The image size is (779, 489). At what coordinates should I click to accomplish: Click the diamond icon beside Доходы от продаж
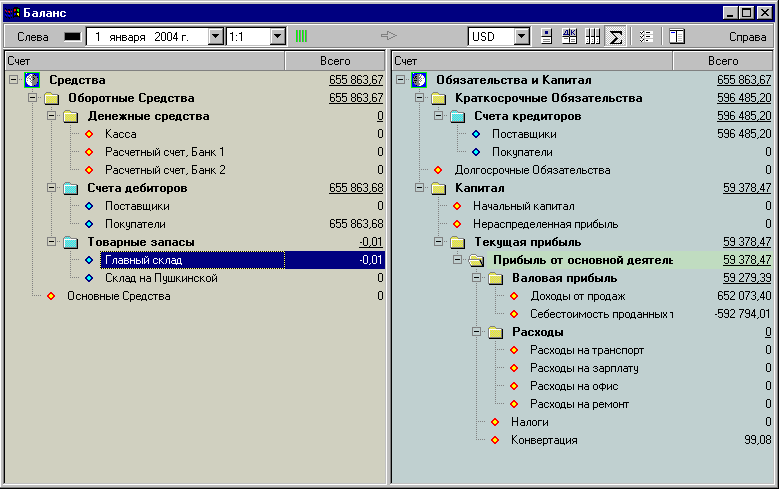[514, 296]
